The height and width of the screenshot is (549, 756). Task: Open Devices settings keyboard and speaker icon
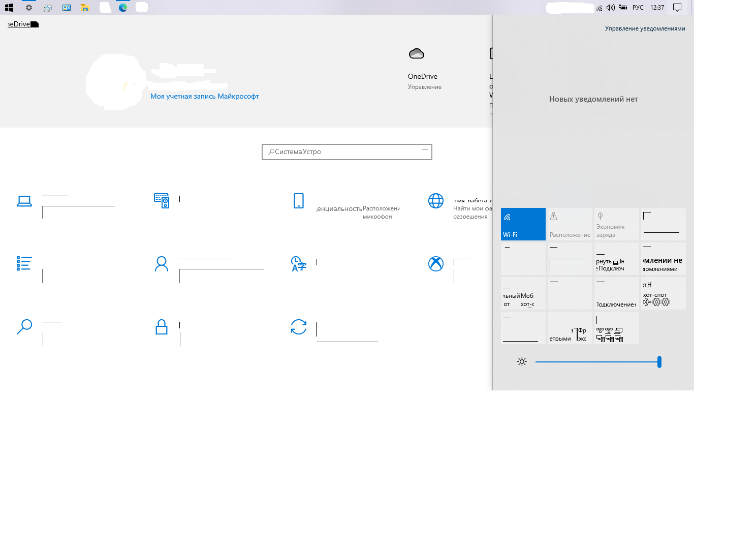tap(162, 200)
